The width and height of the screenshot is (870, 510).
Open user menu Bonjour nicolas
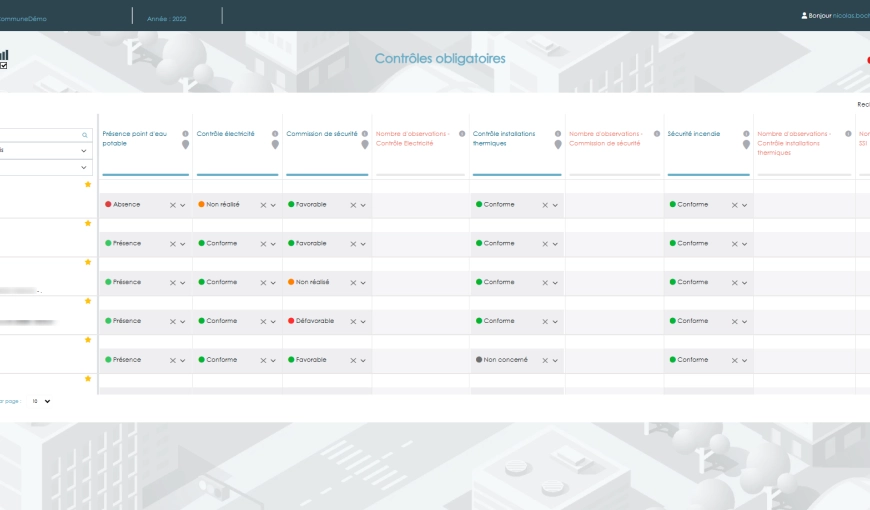[x=838, y=16]
